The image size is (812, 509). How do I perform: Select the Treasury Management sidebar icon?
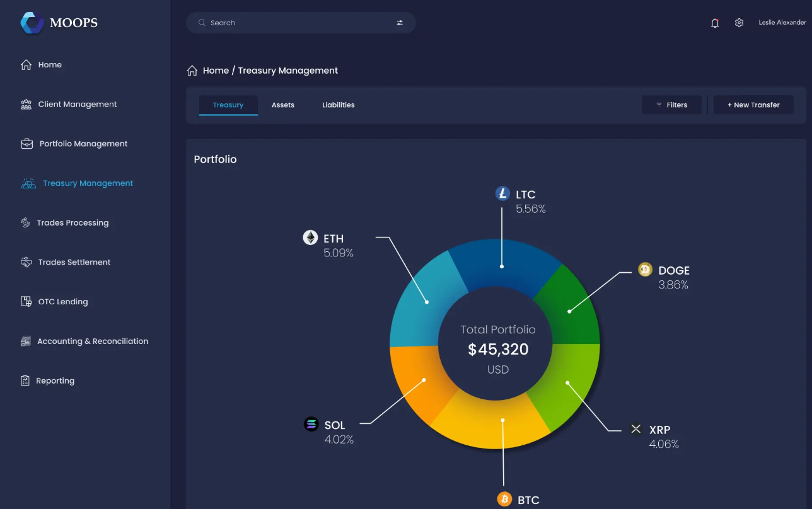tap(28, 183)
